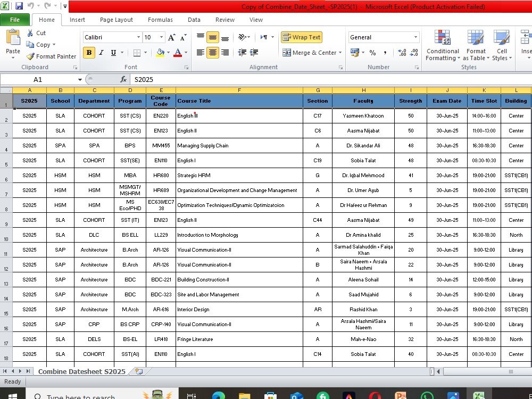This screenshot has width=532, height=399.
Task: Click the Course Title header cell
Action: tap(239, 101)
